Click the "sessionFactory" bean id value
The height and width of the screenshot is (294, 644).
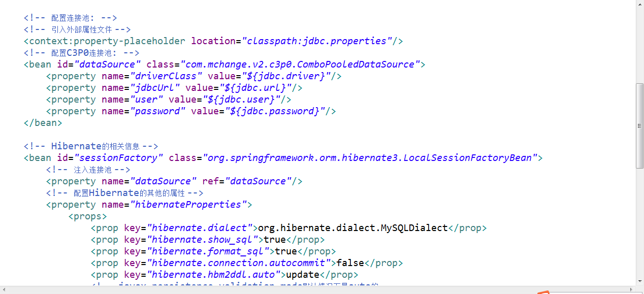click(x=118, y=158)
